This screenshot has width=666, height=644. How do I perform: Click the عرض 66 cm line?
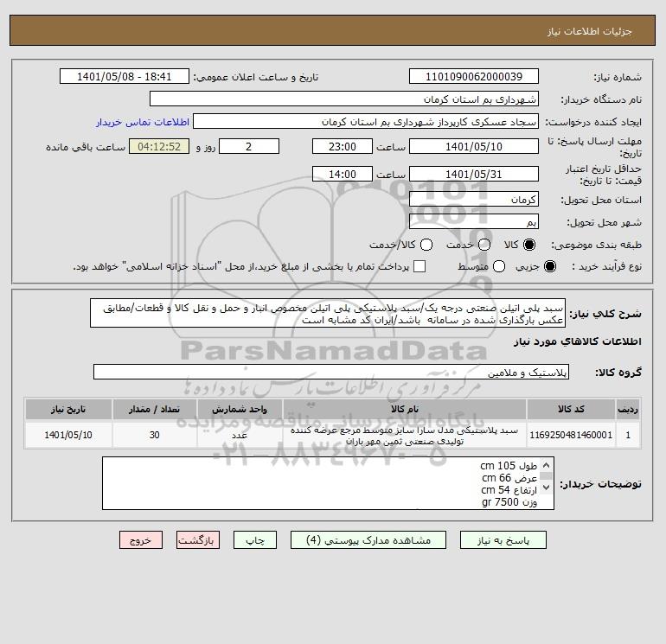509,478
